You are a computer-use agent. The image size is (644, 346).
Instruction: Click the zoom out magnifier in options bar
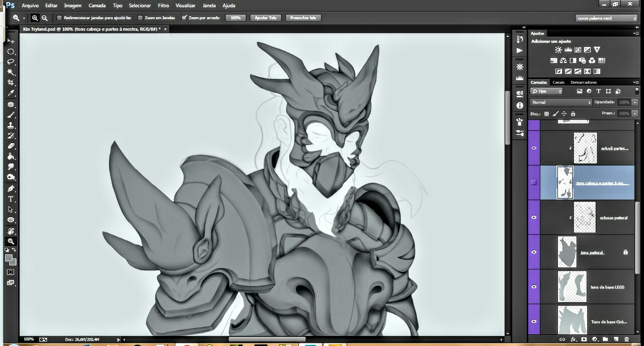click(45, 18)
